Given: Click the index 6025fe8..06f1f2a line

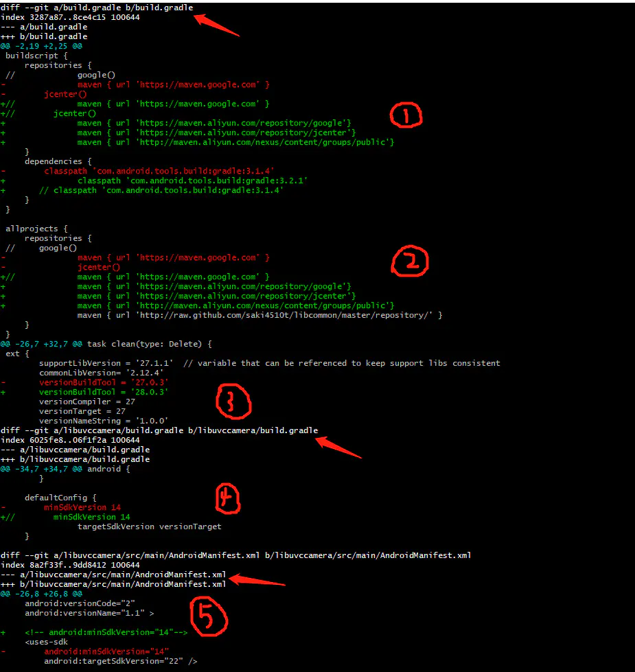Looking at the screenshot, I should pyautogui.click(x=70, y=440).
